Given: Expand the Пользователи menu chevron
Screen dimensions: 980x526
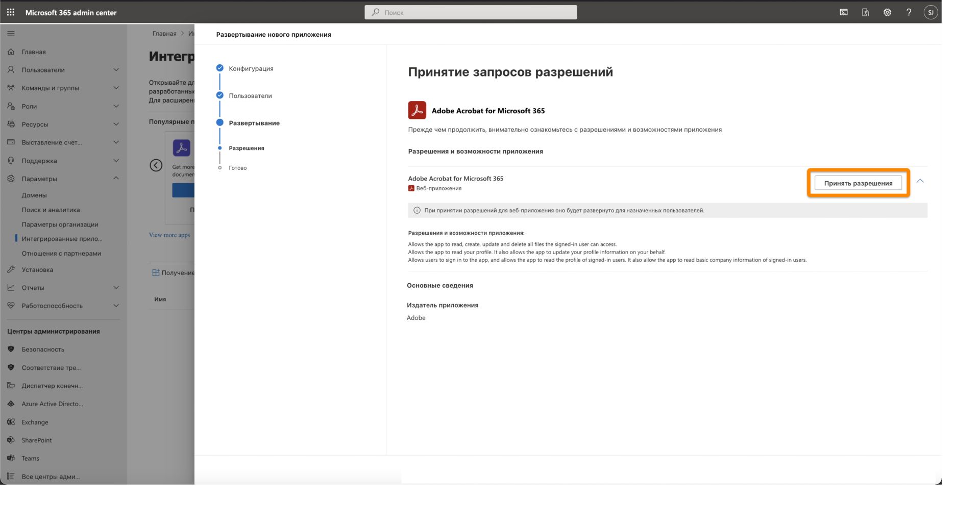Looking at the screenshot, I should 116,70.
